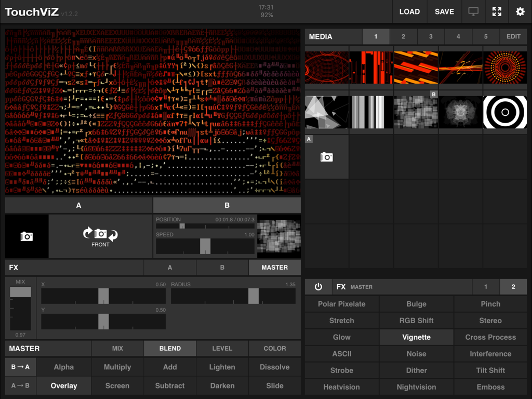Screen dimensions: 532x399
Task: Open the media EDIT mode
Action: point(513,36)
